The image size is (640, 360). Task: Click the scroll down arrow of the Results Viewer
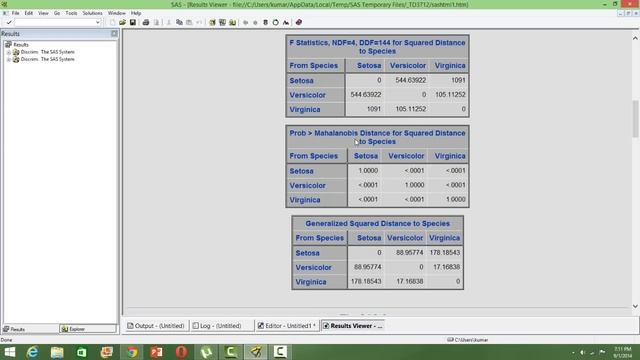(635, 306)
